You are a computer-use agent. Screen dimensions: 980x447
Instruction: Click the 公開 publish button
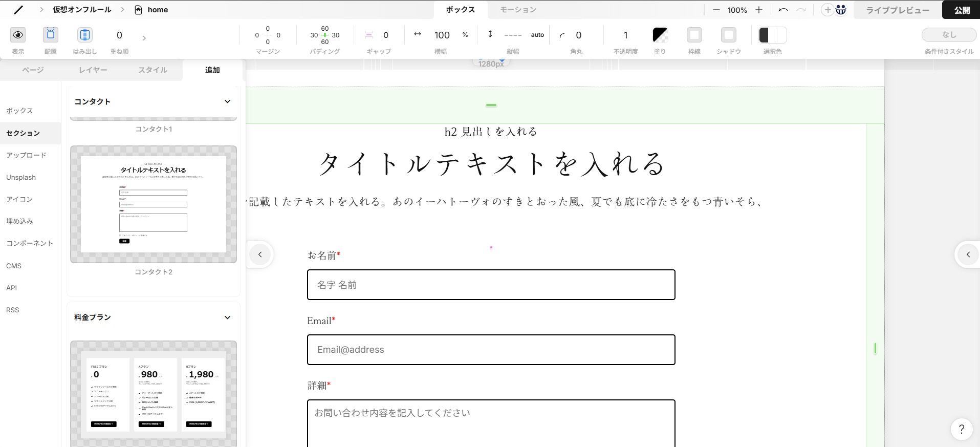pyautogui.click(x=962, y=10)
